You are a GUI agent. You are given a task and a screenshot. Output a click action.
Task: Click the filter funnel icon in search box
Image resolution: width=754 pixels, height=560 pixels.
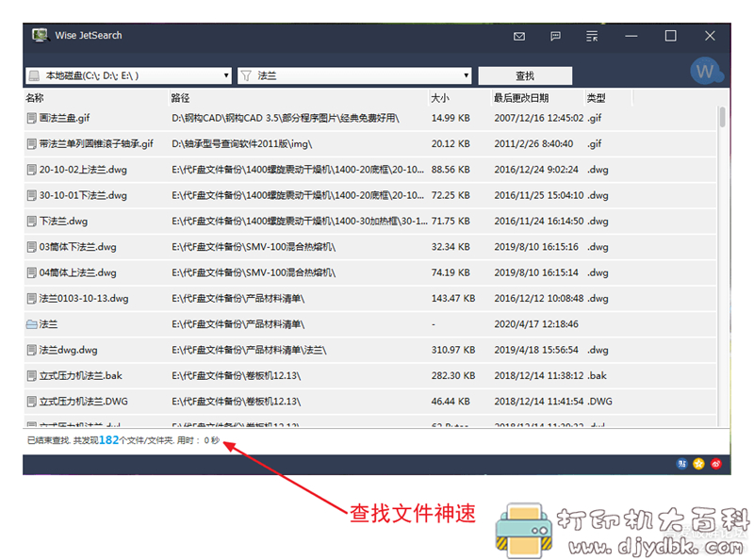(246, 76)
